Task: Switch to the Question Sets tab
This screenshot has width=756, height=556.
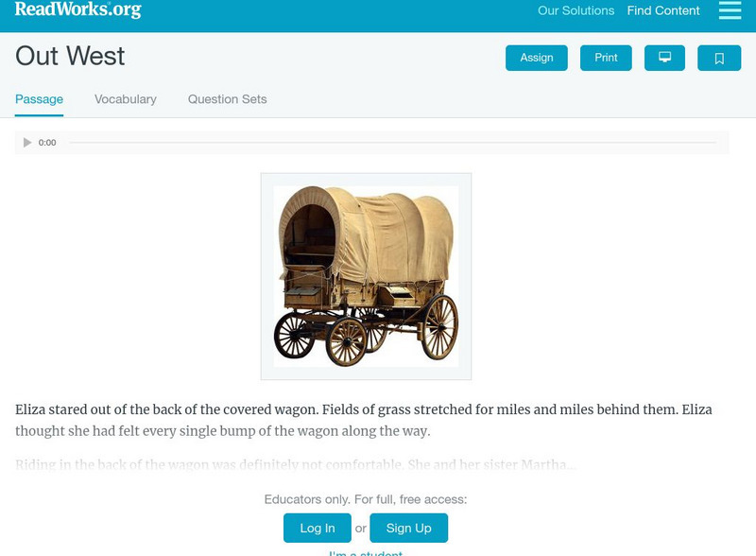Action: (x=227, y=99)
